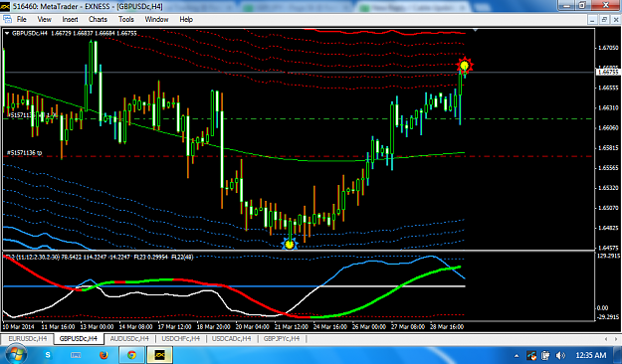Open the Window menu
This screenshot has height=364, width=622.
pos(156,19)
